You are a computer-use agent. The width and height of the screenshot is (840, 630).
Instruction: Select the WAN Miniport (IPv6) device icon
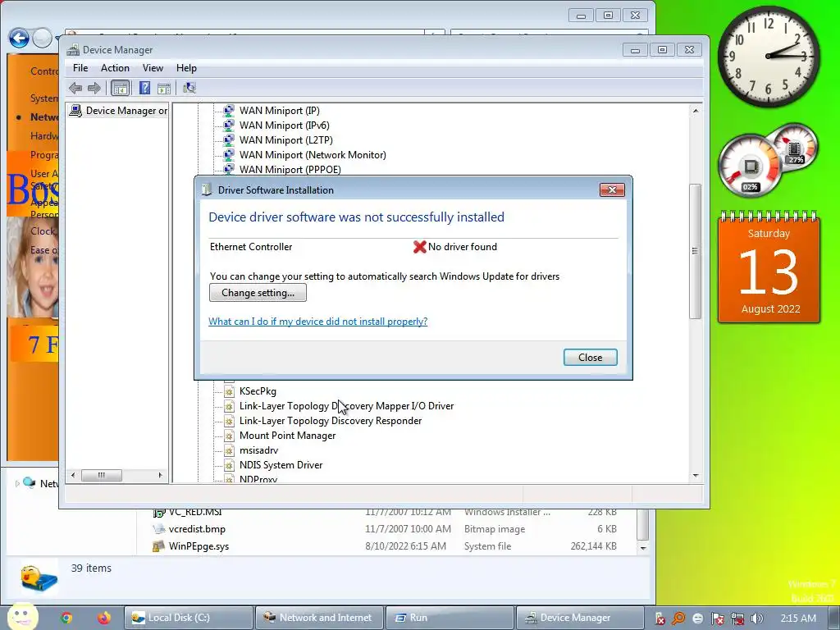click(x=229, y=125)
